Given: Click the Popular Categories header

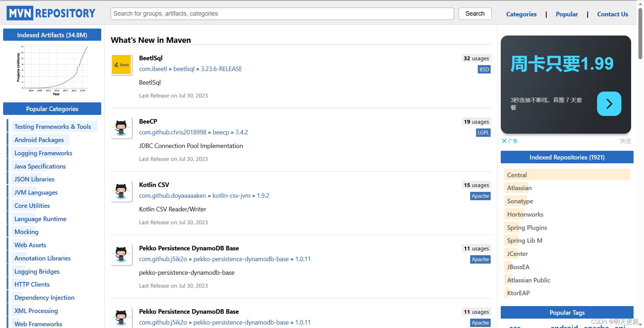Looking at the screenshot, I should point(52,109).
